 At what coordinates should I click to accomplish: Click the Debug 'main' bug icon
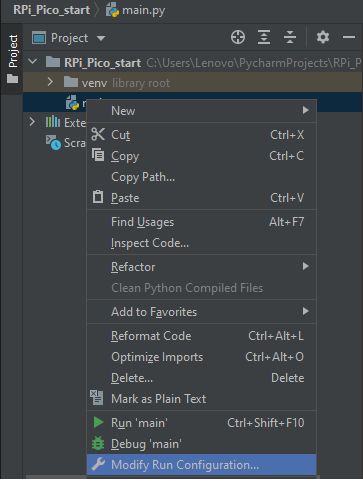[x=98, y=443]
